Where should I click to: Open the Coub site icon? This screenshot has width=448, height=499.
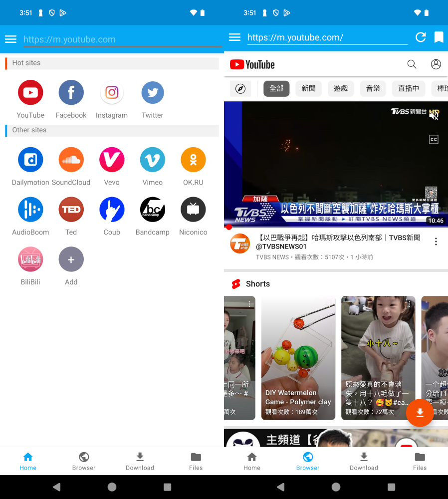pos(112,210)
